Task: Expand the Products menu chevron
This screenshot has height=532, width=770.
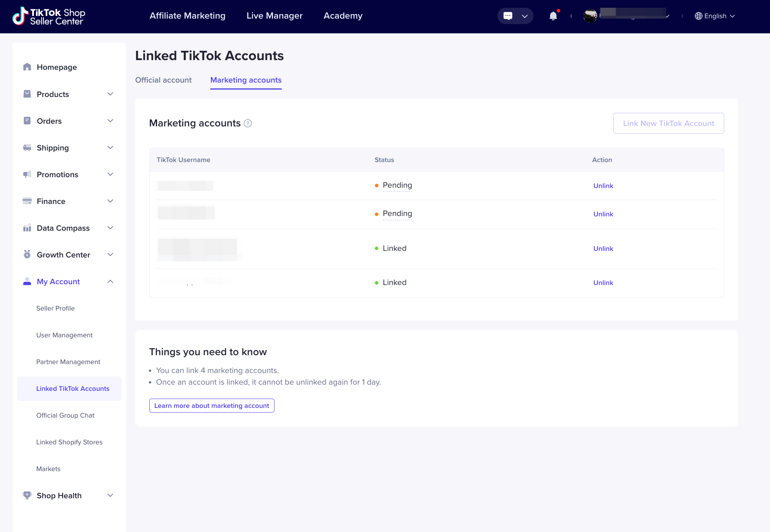Action: [110, 94]
